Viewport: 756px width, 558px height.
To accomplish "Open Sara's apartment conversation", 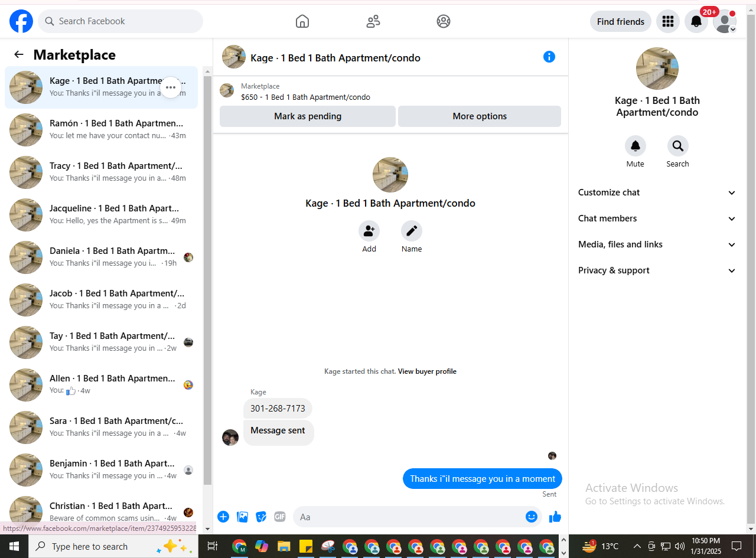I will coord(101,428).
